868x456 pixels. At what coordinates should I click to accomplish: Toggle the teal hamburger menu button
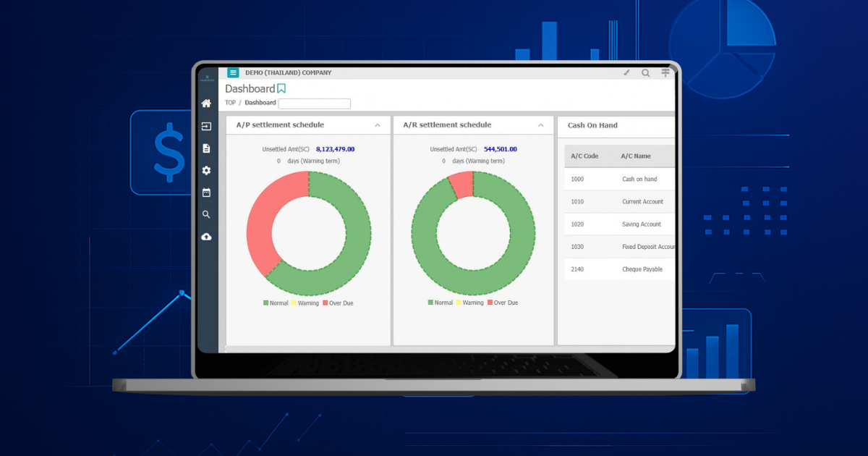233,72
